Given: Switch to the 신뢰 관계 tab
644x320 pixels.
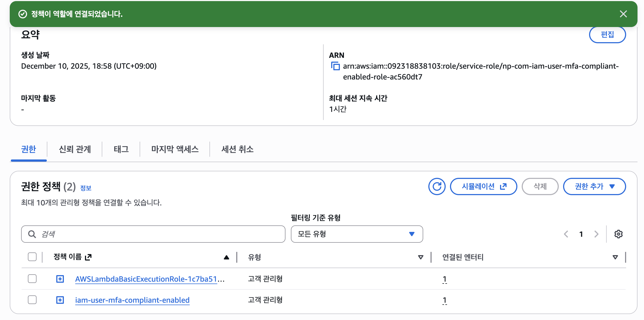Looking at the screenshot, I should (75, 149).
